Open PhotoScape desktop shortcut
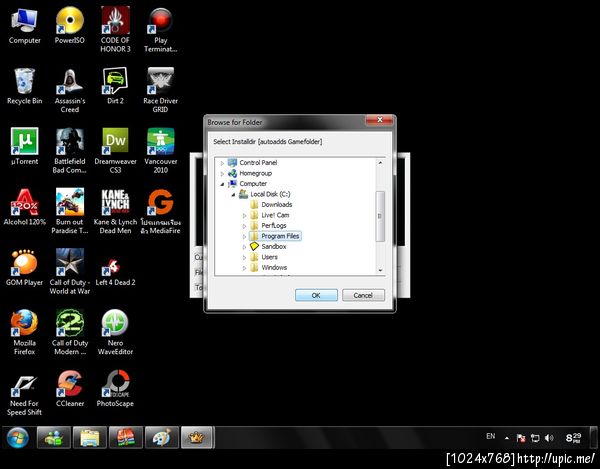 (x=115, y=389)
